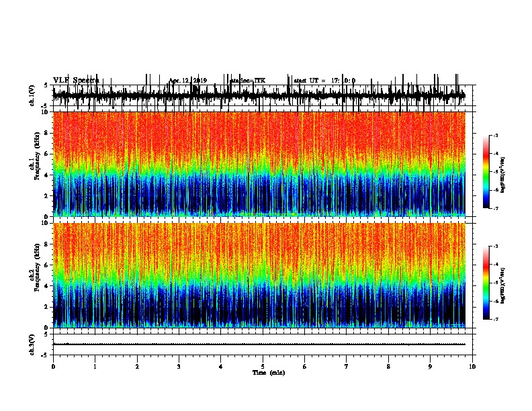Click the "4" kHz tick on ch.2 frequency axis

click(46, 286)
